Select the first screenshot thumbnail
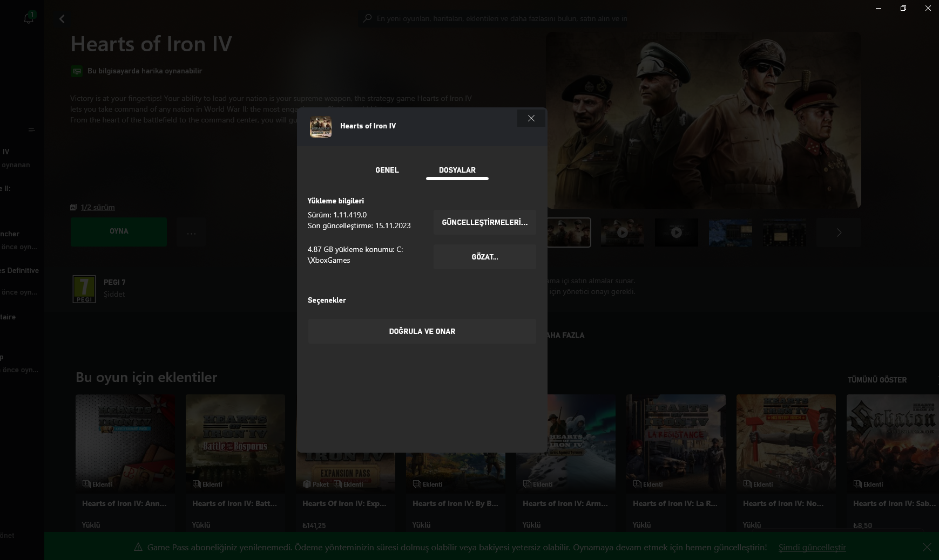Viewport: 939px width, 560px height. tap(569, 233)
